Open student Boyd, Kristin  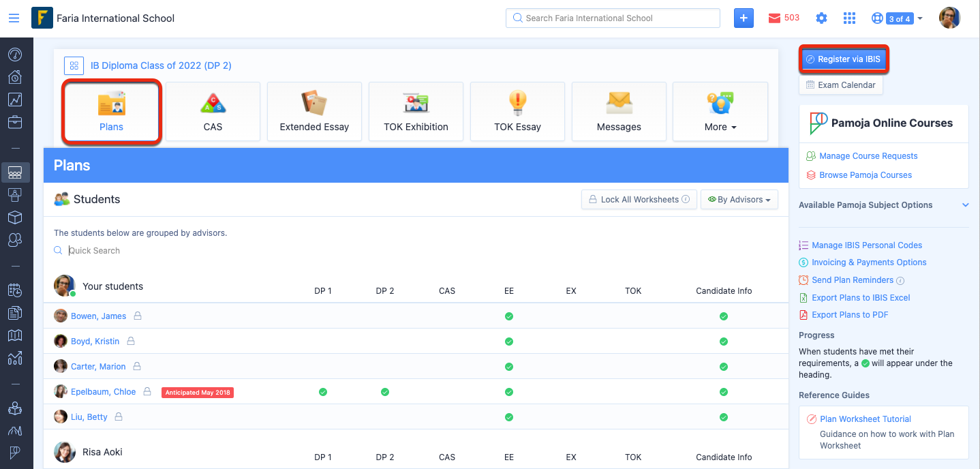[x=95, y=342]
